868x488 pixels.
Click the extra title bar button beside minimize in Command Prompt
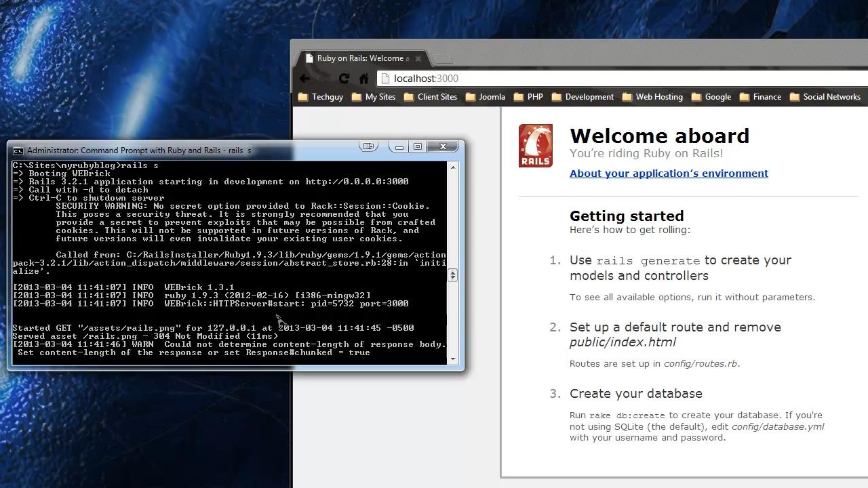coord(368,146)
